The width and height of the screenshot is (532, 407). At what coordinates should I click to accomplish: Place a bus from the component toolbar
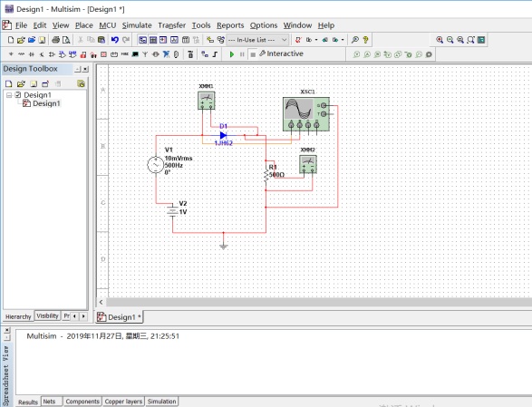pos(215,54)
